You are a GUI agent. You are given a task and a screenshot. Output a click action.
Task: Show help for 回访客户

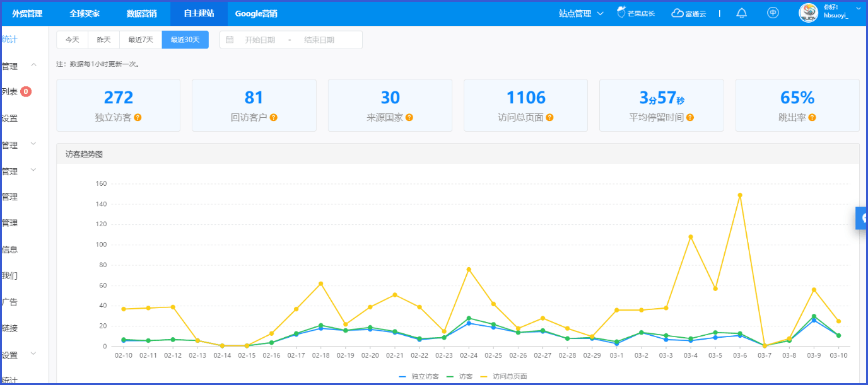tap(274, 117)
